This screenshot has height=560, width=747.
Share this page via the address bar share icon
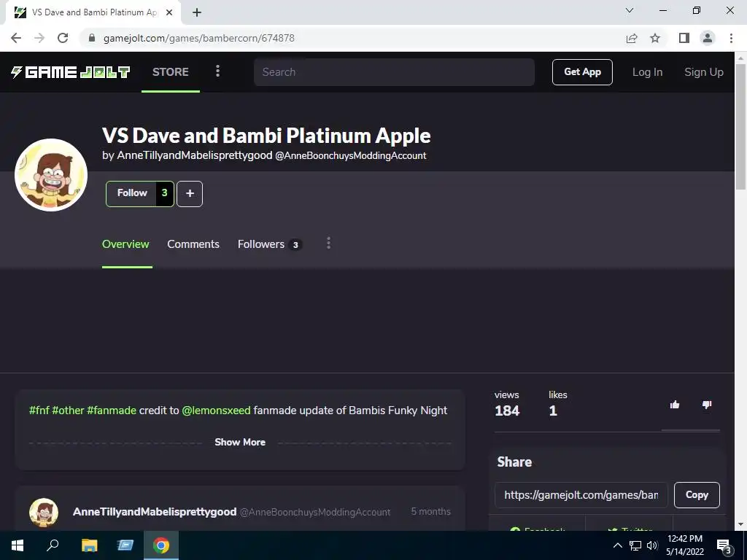[632, 38]
